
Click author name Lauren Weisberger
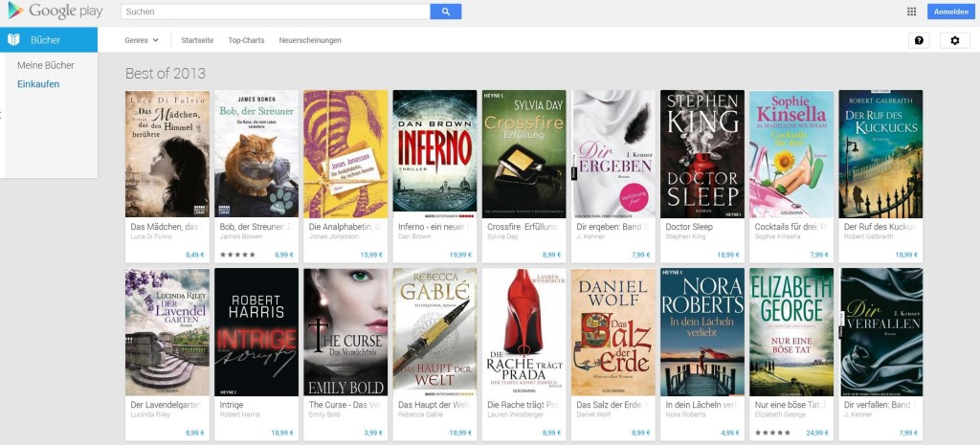[x=516, y=415]
